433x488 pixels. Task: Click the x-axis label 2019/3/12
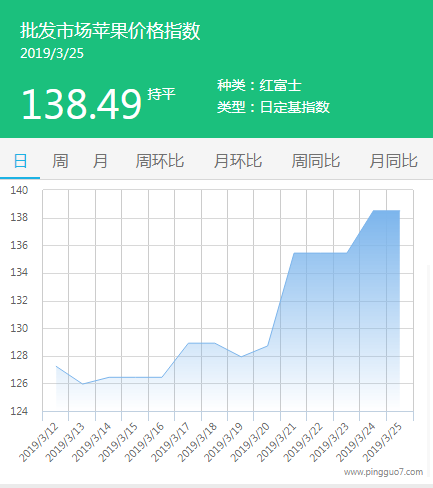click(38, 442)
